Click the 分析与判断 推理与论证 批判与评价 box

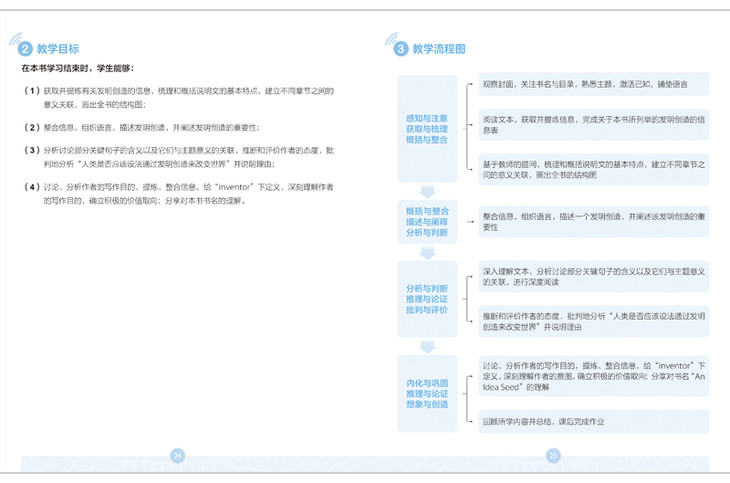[427, 298]
